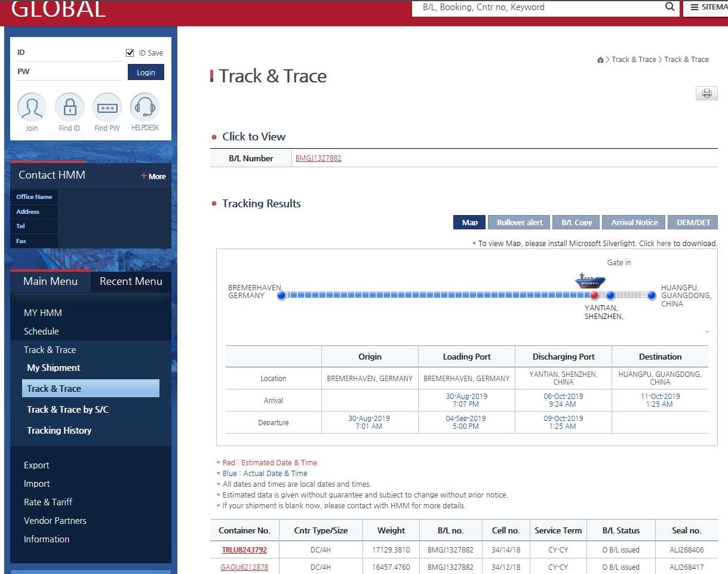Click the ship icon on route map
The image size is (728, 574).
pyautogui.click(x=590, y=280)
